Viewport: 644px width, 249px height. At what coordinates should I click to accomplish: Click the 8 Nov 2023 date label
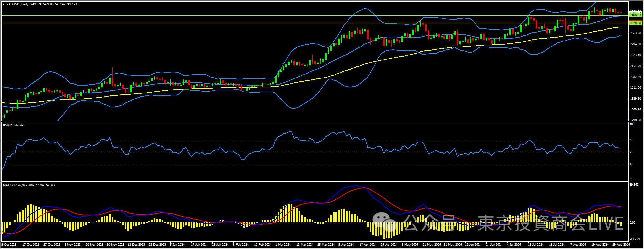click(x=73, y=245)
